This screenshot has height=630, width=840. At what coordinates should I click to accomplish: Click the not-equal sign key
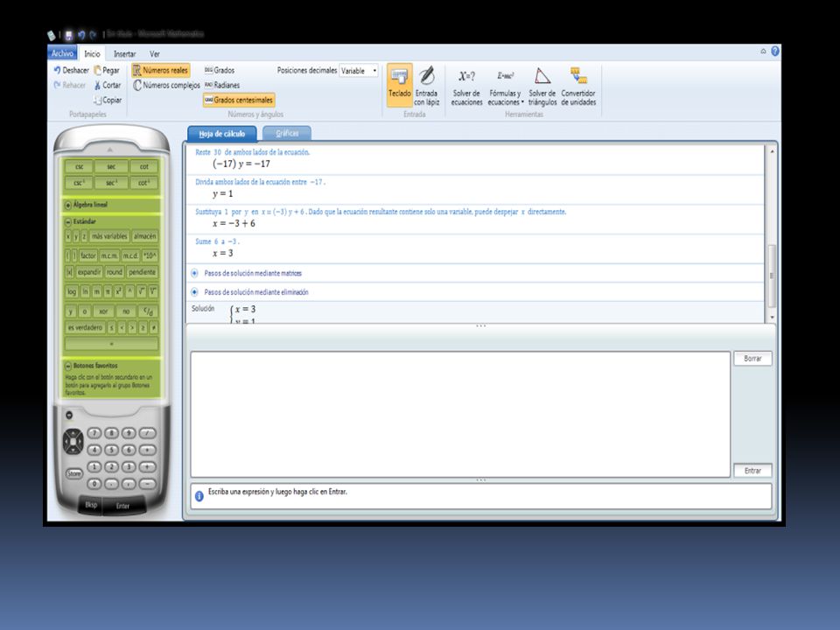pos(154,327)
